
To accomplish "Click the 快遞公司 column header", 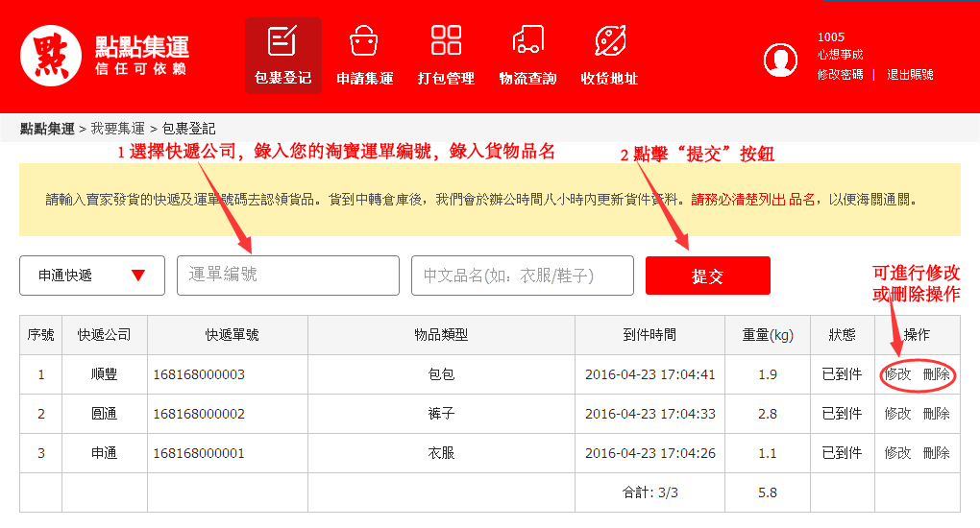I will point(105,335).
